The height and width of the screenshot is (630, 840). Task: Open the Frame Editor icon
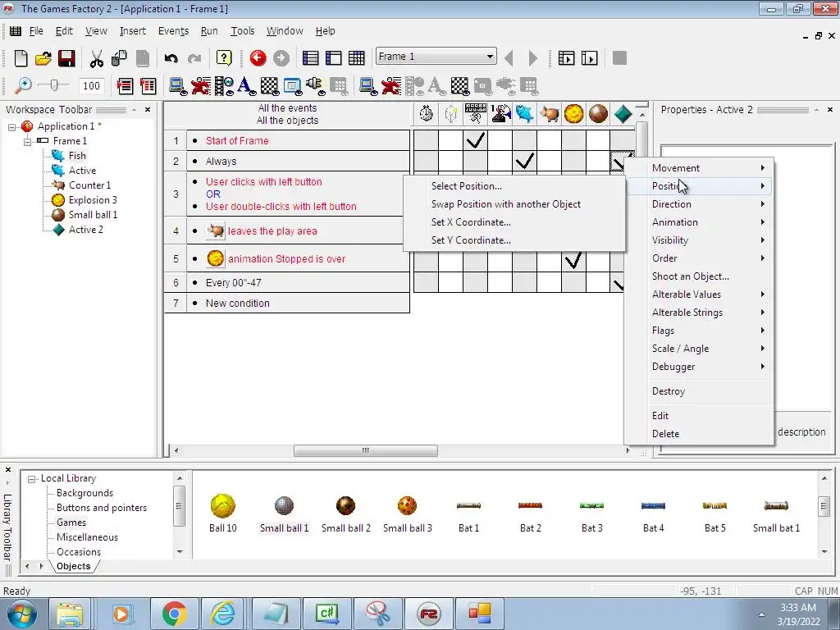[333, 58]
